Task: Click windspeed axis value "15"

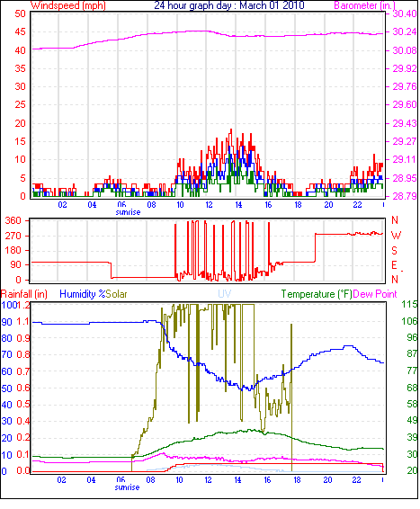Action: pos(20,141)
